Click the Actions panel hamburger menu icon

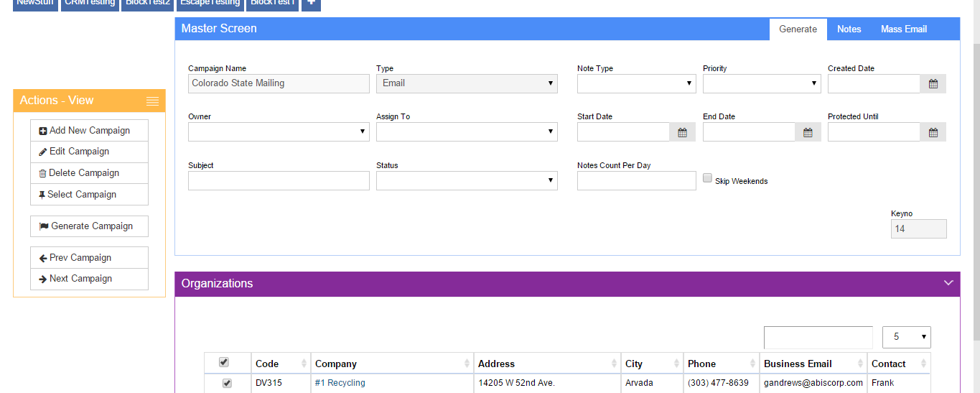pyautogui.click(x=152, y=101)
